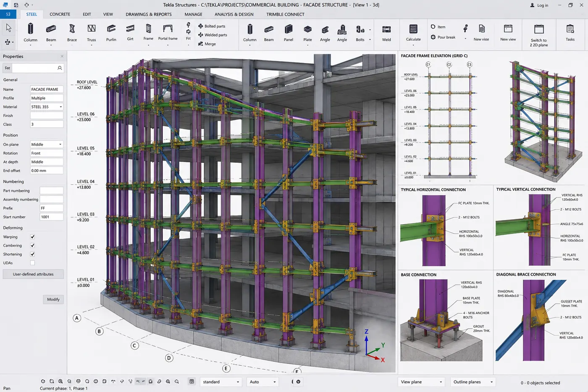Click the Name field FACADE FRAME
The height and width of the screenshot is (392, 588).
pyautogui.click(x=47, y=89)
